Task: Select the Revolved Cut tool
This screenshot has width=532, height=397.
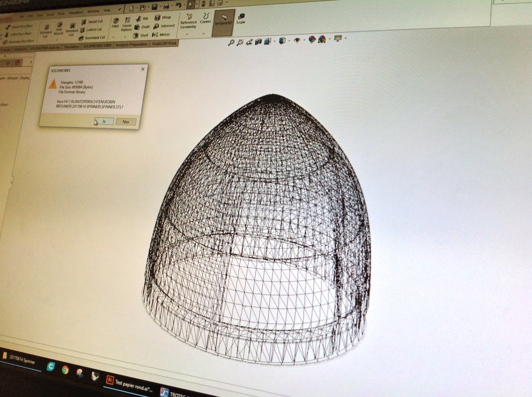Action: (71, 30)
